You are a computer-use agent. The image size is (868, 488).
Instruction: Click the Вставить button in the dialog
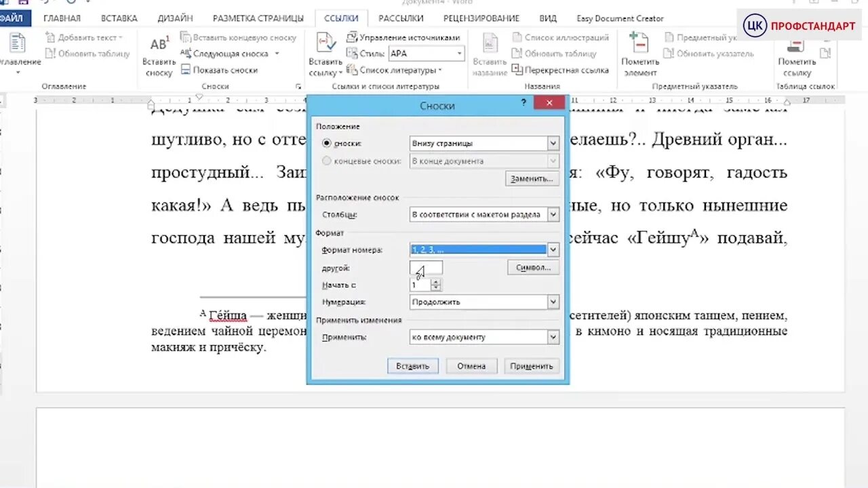pyautogui.click(x=413, y=366)
